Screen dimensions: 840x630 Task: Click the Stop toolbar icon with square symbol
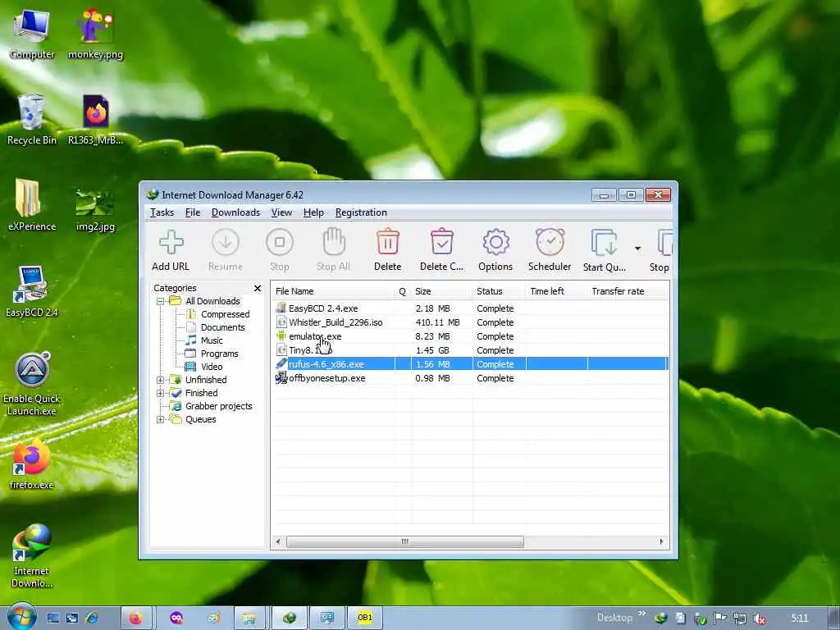tap(279, 249)
